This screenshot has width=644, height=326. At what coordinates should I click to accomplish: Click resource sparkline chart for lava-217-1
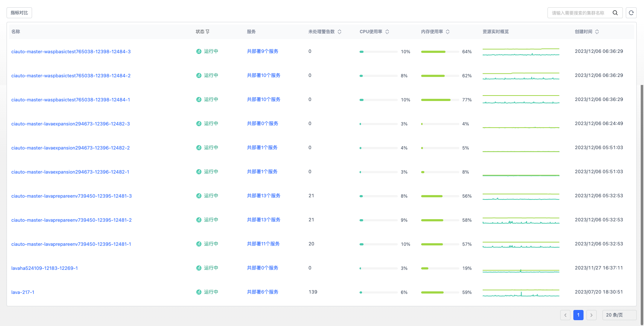click(x=521, y=292)
